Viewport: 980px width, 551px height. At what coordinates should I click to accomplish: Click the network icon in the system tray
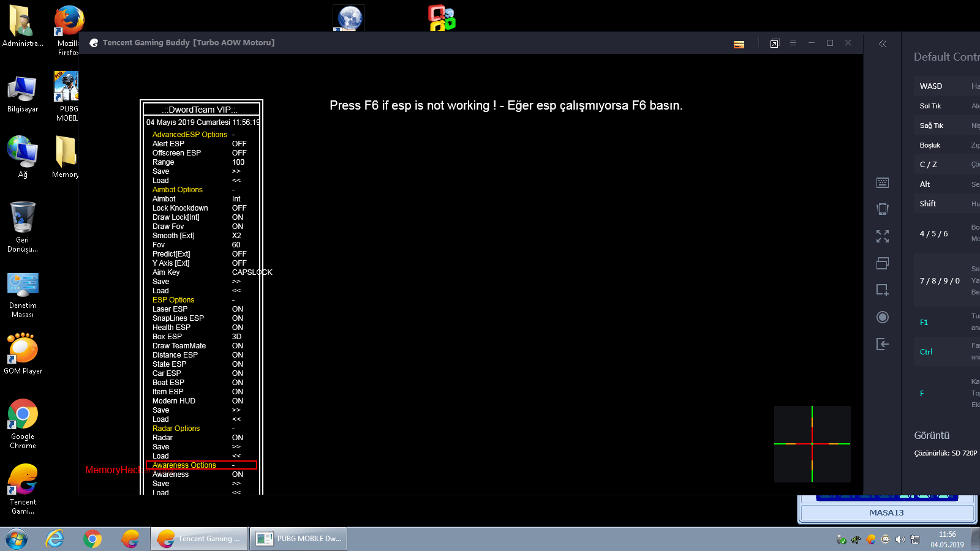(915, 539)
